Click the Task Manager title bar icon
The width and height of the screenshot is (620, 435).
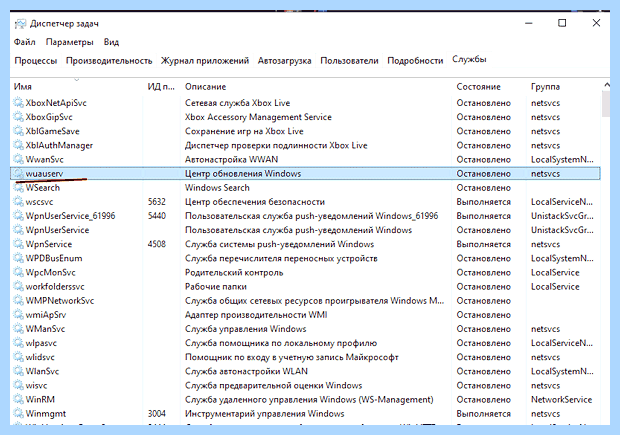click(x=20, y=24)
